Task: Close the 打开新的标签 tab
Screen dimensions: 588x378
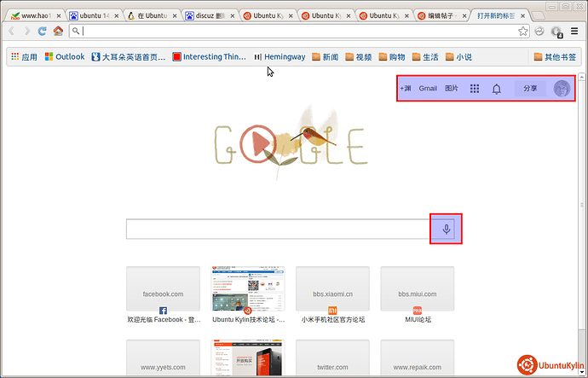Action: pyautogui.click(x=522, y=15)
